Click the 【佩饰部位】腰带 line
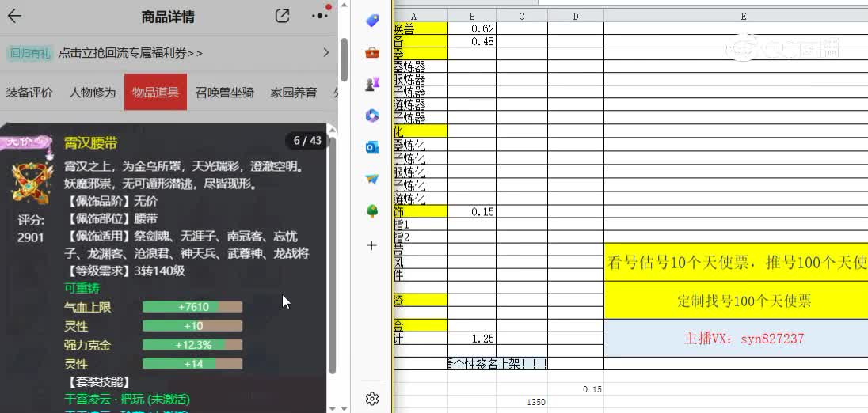This screenshot has height=413, width=868. coord(111,218)
